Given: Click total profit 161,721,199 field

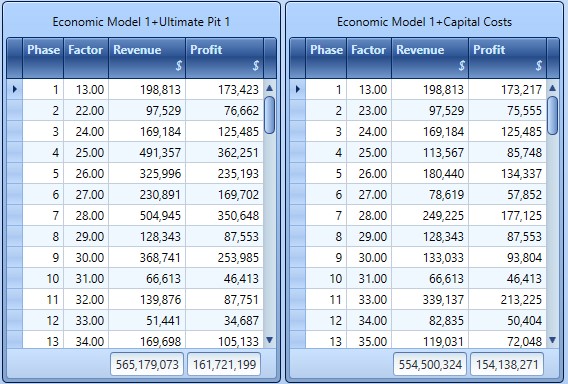Looking at the screenshot, I should (x=224, y=364).
